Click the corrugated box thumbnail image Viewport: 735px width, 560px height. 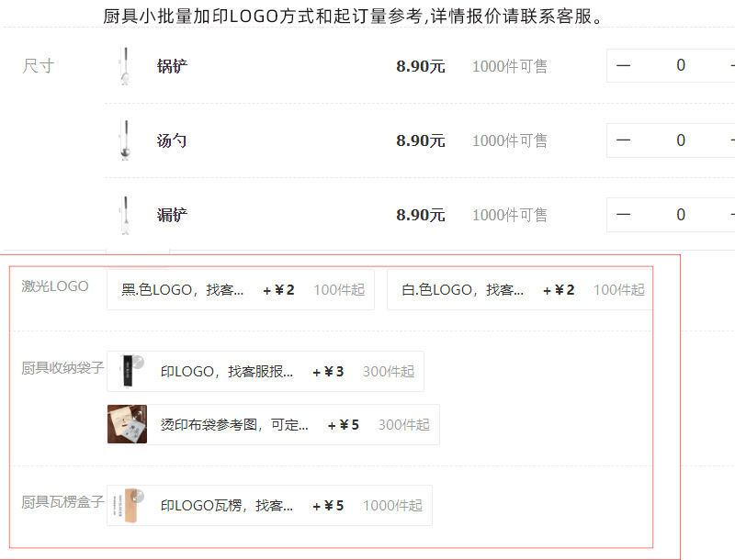[128, 506]
